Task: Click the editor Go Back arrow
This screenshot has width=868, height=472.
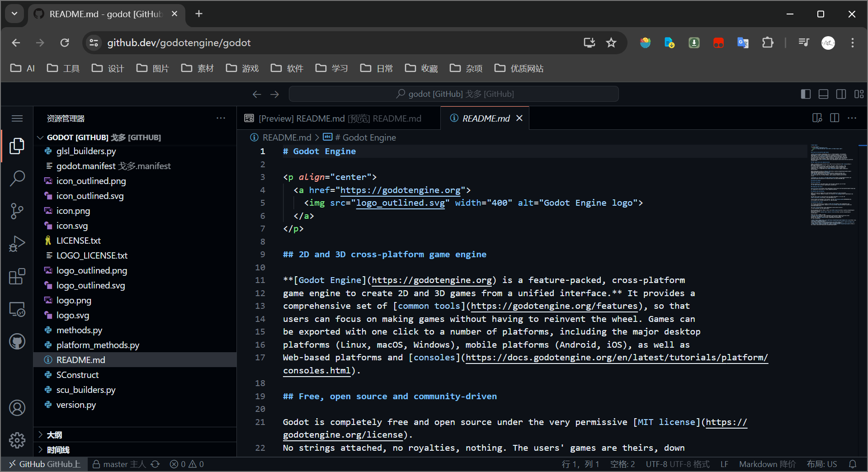Action: (257, 94)
